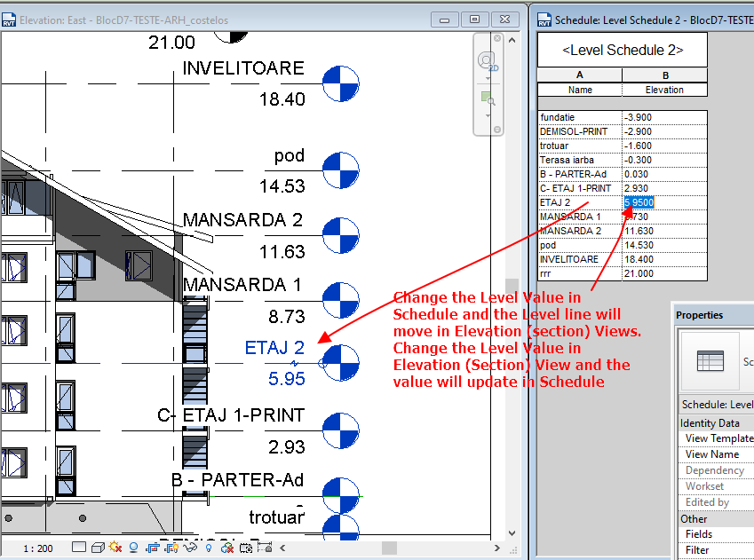Set Detail Level from the view control bar

tap(78, 548)
